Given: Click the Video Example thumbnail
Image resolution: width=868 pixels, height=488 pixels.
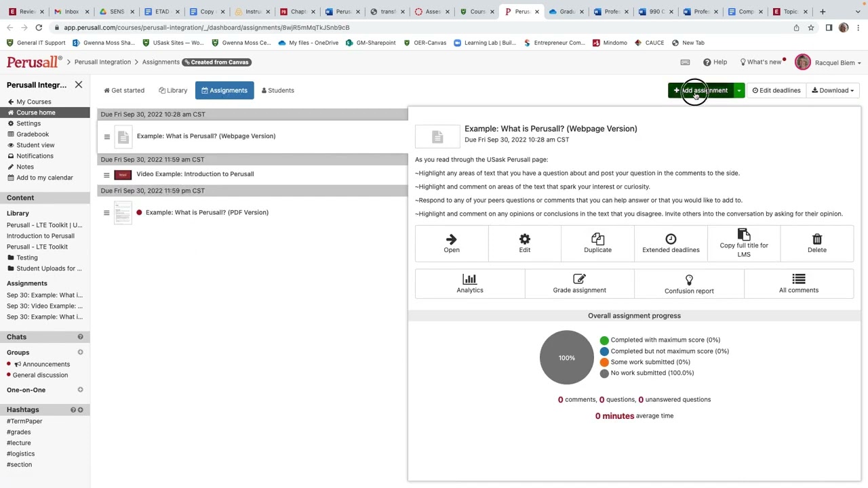Looking at the screenshot, I should (x=123, y=174).
